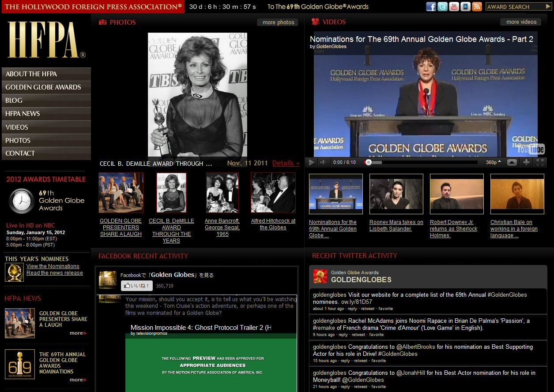Select the Alfred Hitchcock at the Globes thumbnail

[x=273, y=193]
